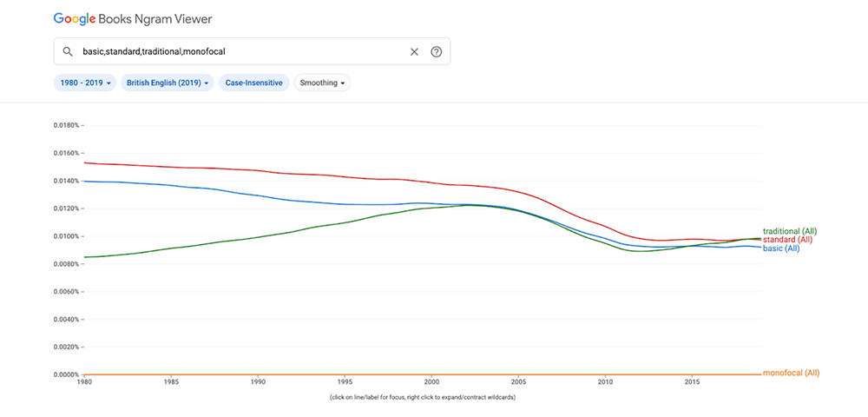Click the green traditional line on chart
Viewport: 868px width, 417px height.
260,235
